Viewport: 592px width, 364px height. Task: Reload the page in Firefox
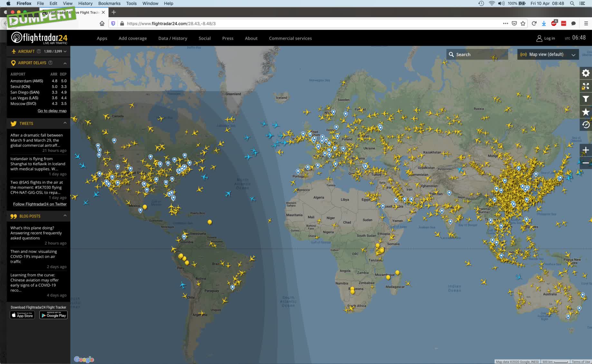[x=534, y=23]
